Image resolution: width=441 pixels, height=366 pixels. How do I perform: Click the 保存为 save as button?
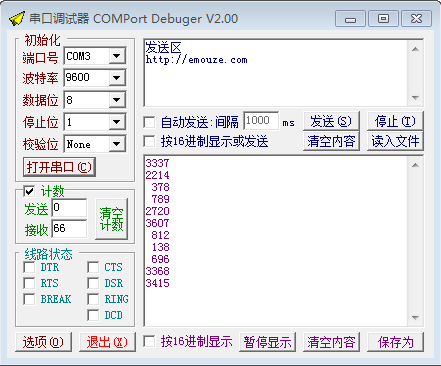coord(395,342)
